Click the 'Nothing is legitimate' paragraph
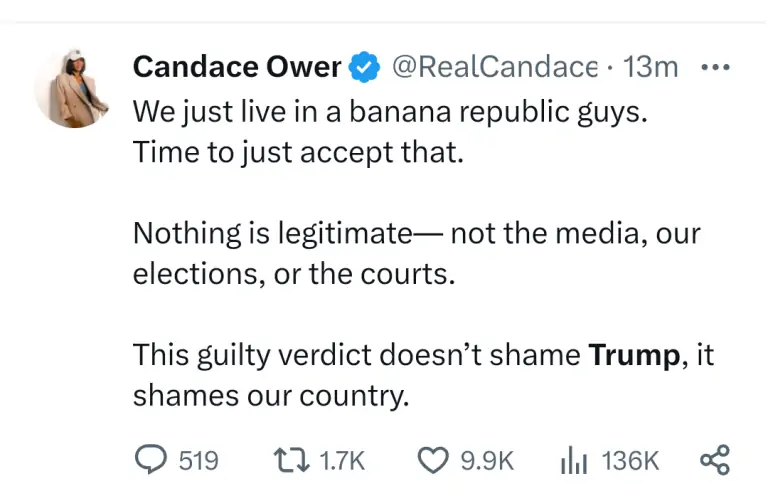 pos(416,253)
